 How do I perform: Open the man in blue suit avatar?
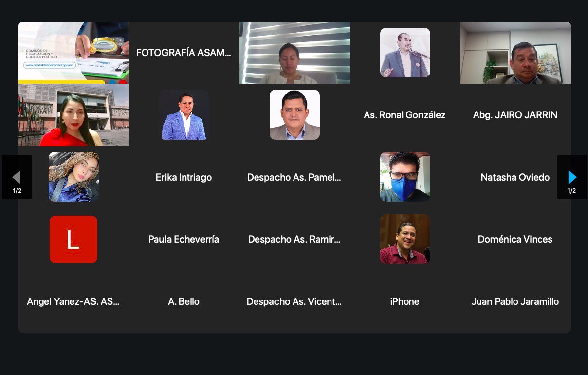coord(184,115)
